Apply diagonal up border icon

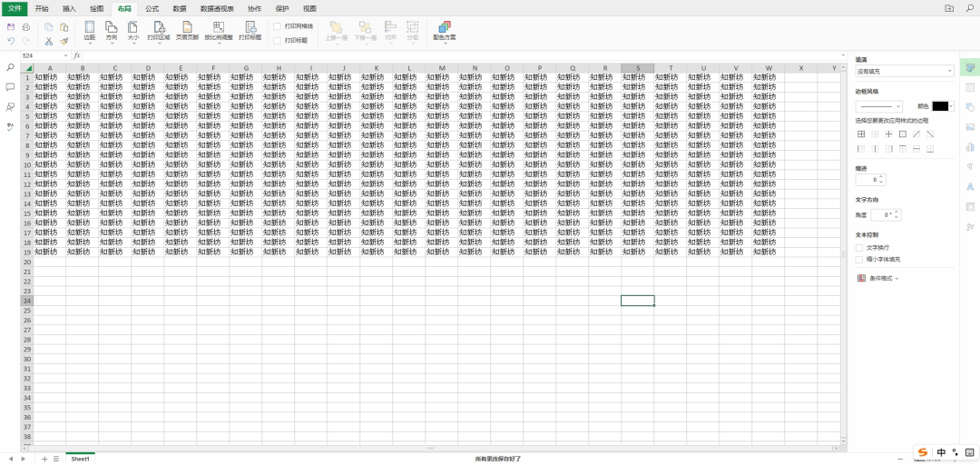tap(916, 134)
